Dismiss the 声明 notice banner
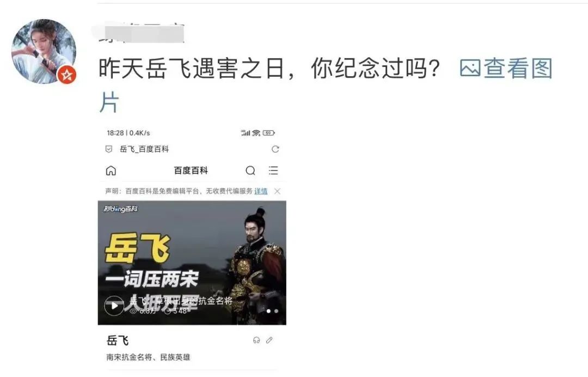Image resolution: width=588 pixels, height=377 pixels. point(277,191)
